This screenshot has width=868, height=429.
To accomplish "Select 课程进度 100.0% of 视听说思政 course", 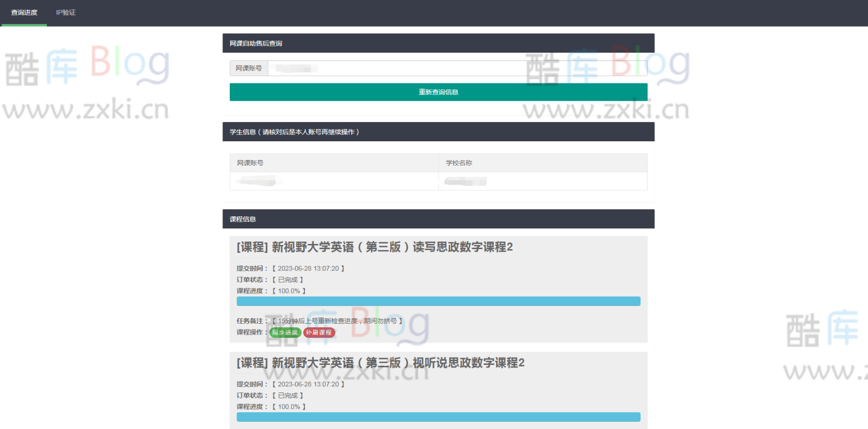I will tap(289, 407).
